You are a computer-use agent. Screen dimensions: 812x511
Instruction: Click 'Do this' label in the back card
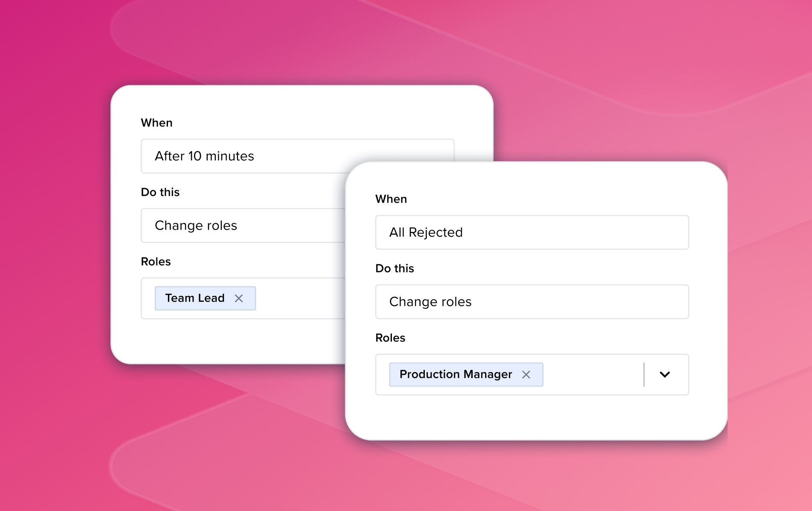(x=160, y=192)
